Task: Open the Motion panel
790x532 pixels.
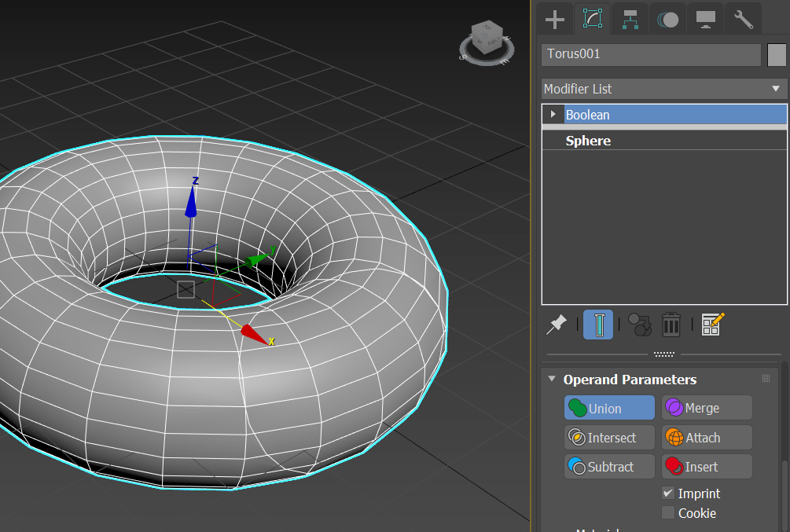Action: 667,19
